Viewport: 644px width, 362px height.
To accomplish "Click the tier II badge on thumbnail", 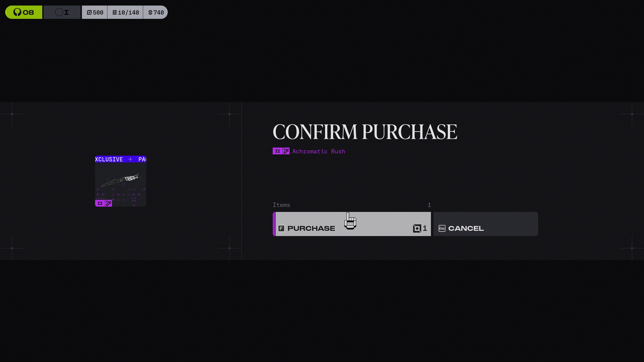I will click(100, 203).
